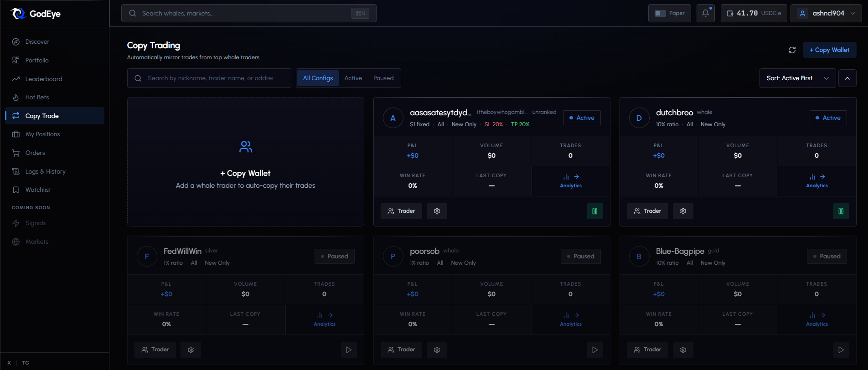The height and width of the screenshot is (370, 868).
Task: Open Hot Bets in the sidebar
Action: (x=55, y=97)
